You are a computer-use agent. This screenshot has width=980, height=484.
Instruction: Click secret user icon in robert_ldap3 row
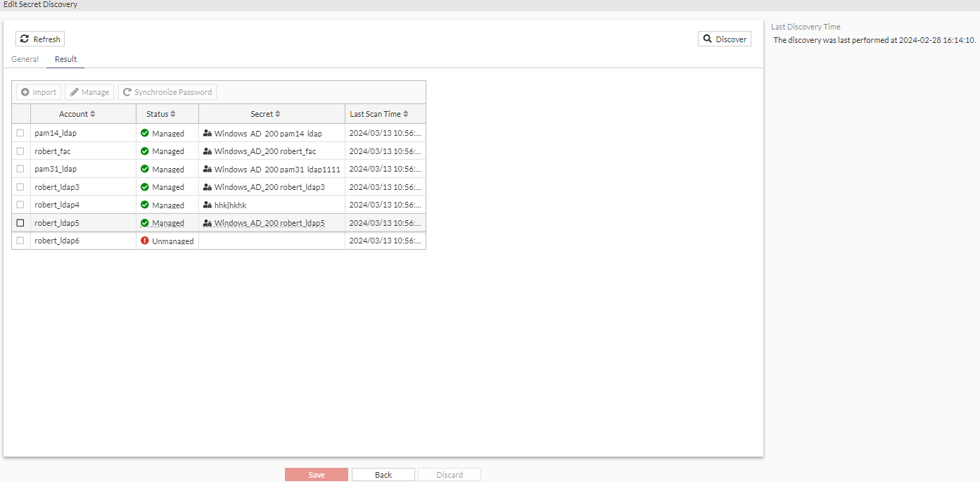coord(208,187)
